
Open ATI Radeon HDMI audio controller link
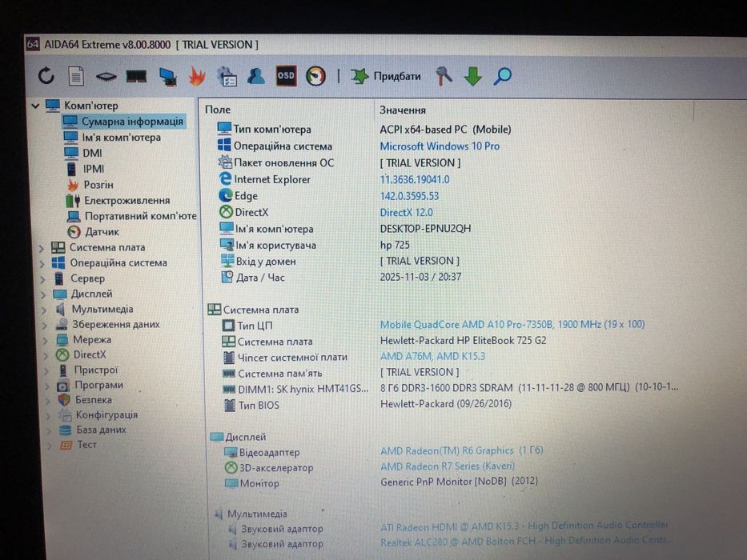pos(524,526)
